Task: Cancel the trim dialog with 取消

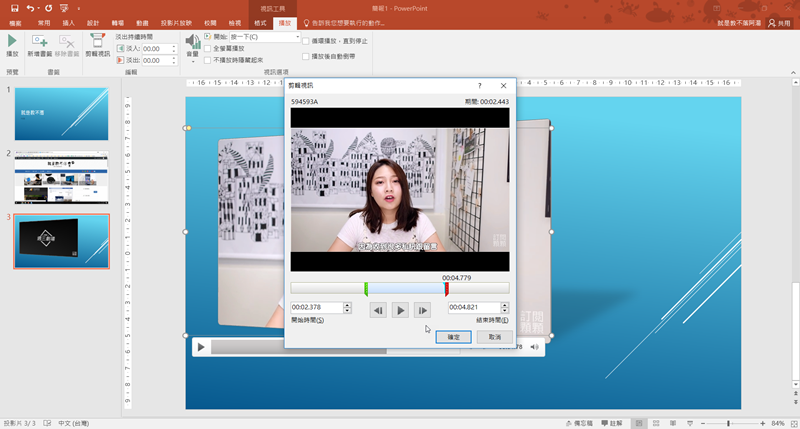Action: (494, 337)
